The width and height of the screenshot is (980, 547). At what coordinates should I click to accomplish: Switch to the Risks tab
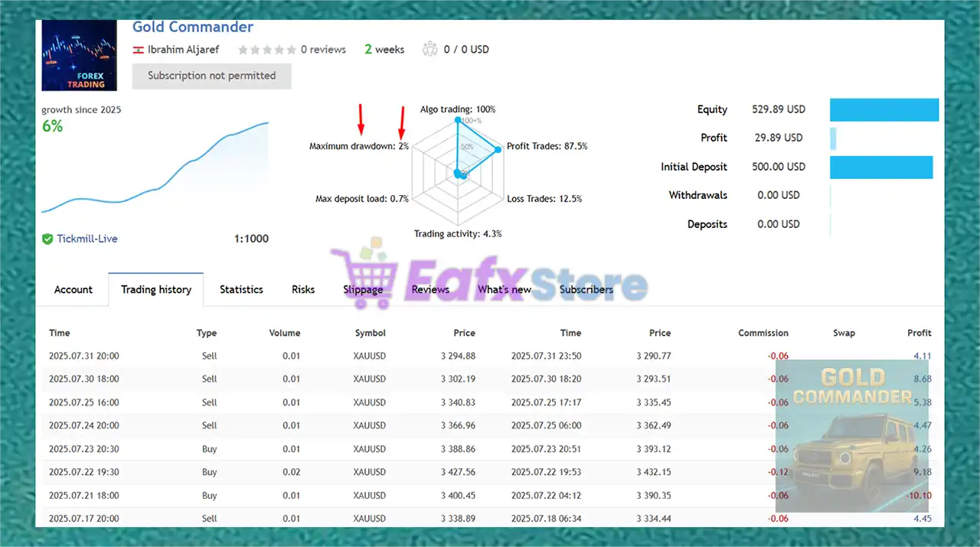303,289
